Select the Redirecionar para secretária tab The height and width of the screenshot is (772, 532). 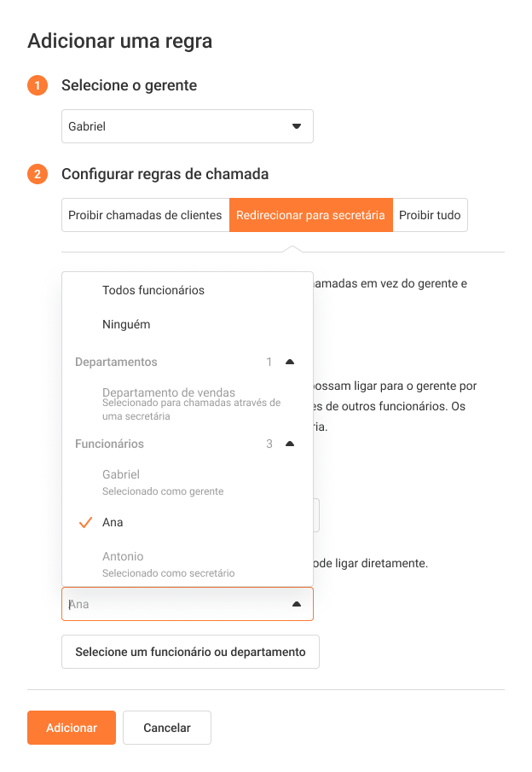(310, 216)
